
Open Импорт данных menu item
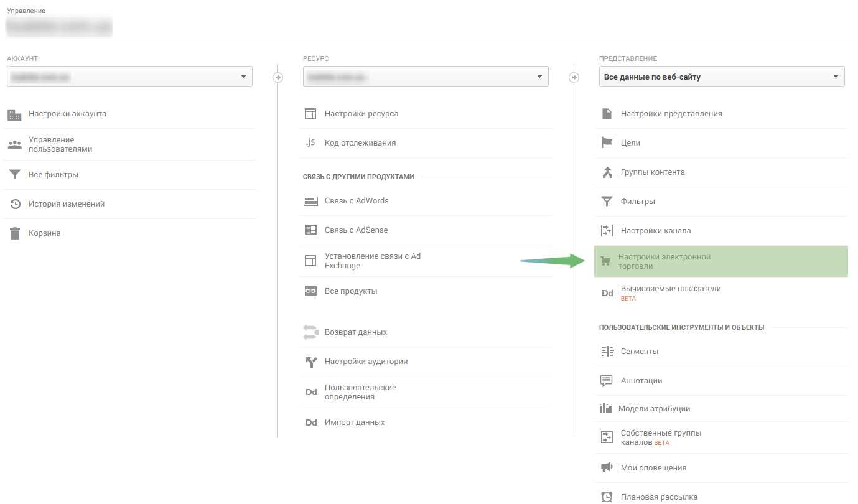(355, 422)
